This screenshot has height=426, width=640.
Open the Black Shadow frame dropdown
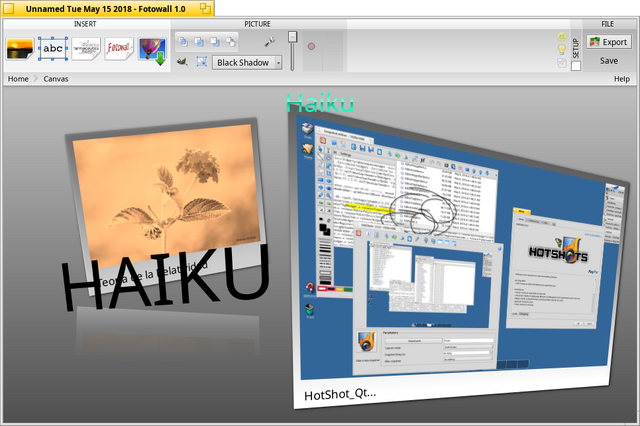(x=247, y=62)
